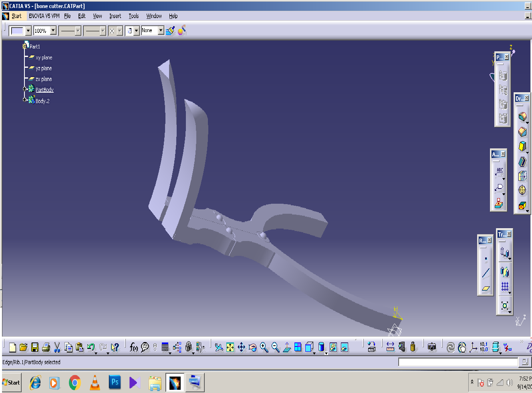Select the xy plane in tree
Viewport: 532px width, 393px height.
tap(44, 58)
